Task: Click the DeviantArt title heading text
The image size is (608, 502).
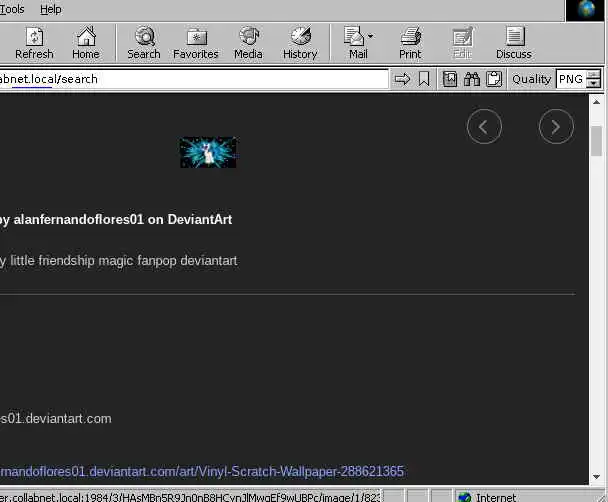Action: click(116, 219)
